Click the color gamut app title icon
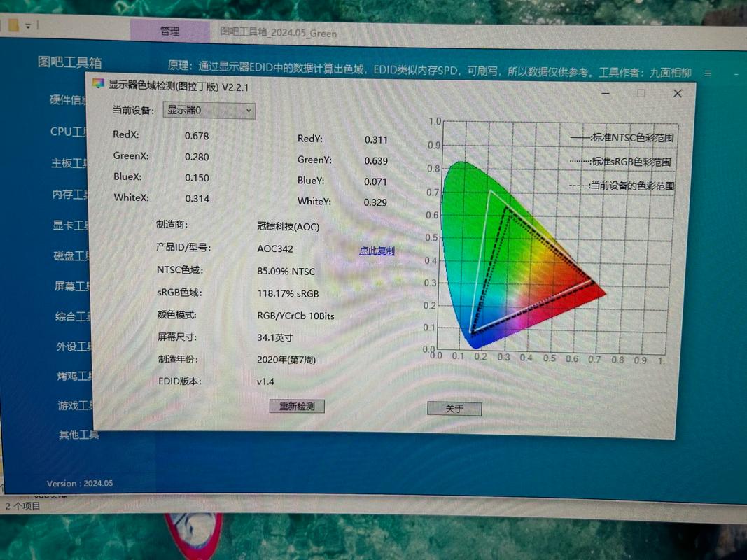747x560 pixels. pyautogui.click(x=98, y=84)
